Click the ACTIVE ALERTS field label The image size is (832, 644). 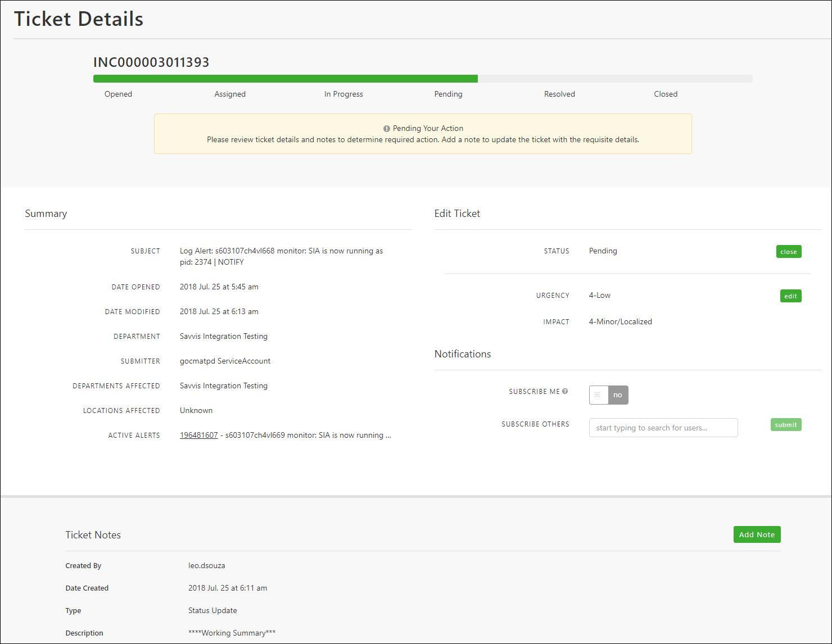point(134,436)
